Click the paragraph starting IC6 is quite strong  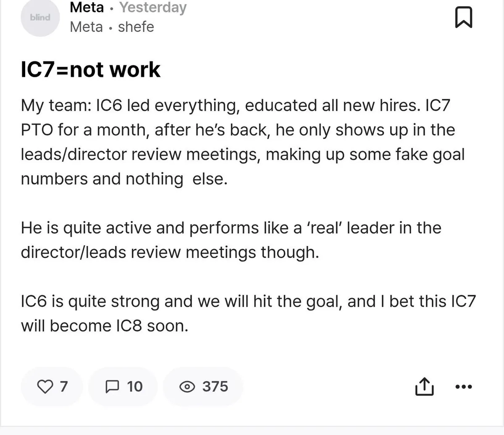[248, 314]
